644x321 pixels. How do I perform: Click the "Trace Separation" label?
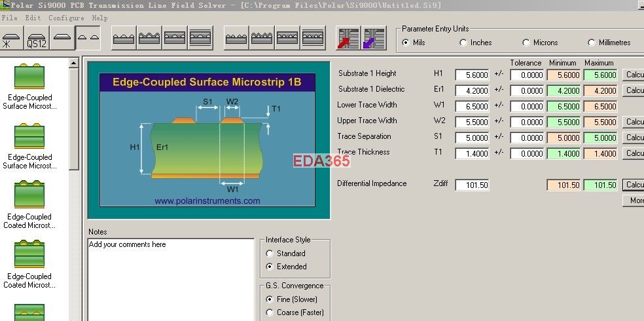[364, 136]
